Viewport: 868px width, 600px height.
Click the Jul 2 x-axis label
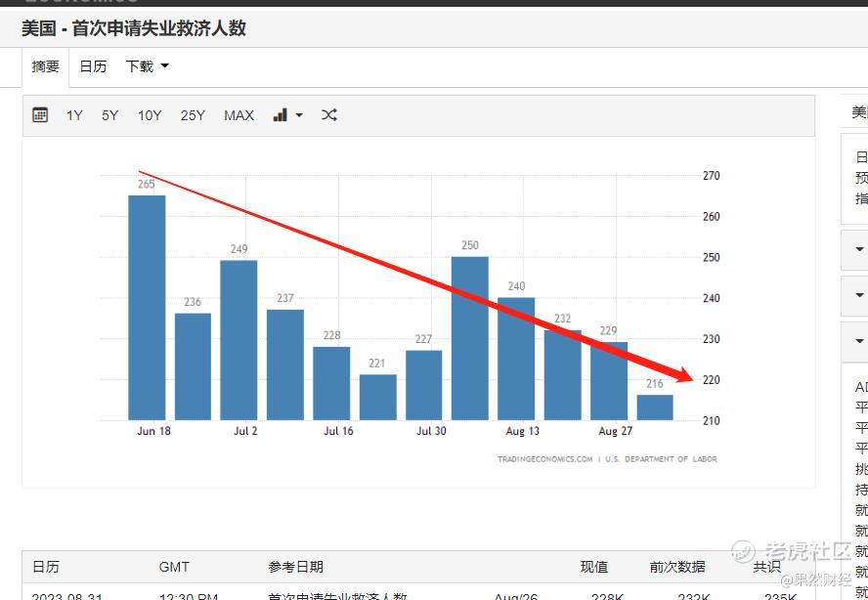[x=245, y=431]
